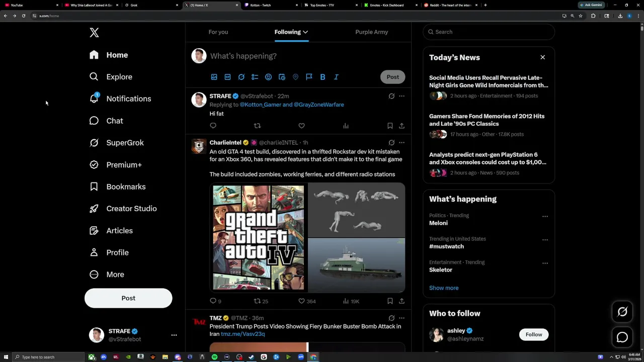Follow ashley in Who to follow
The image size is (644, 362).
pyautogui.click(x=534, y=334)
